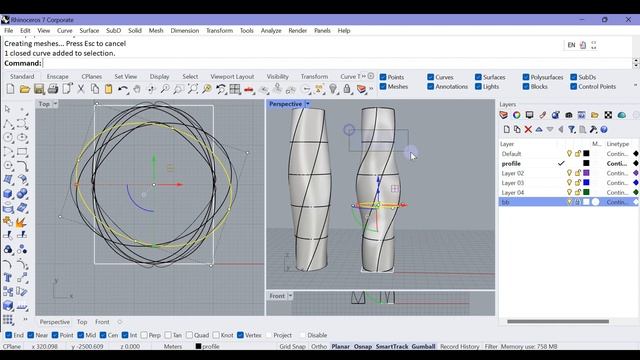Image resolution: width=640 pixels, height=360 pixels.
Task: Toggle visibility bulb of Layer 02
Action: click(569, 173)
